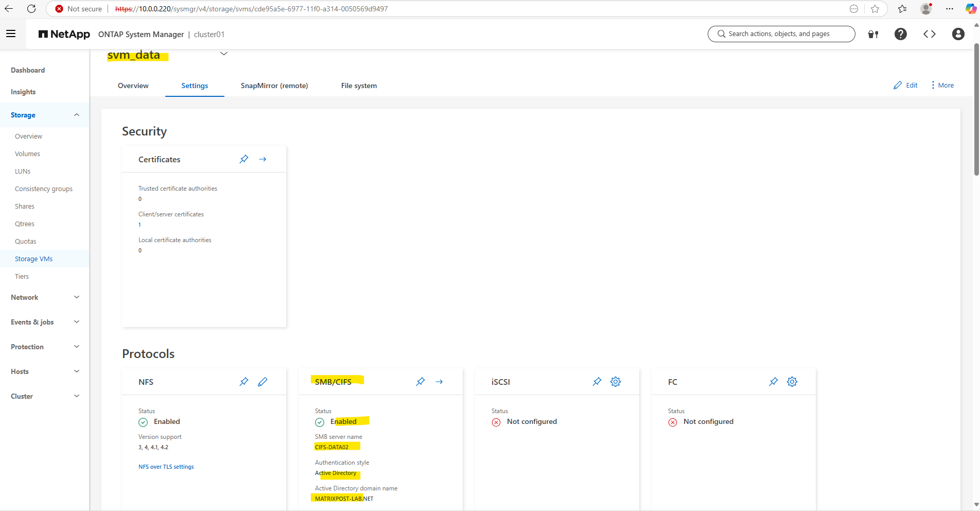
Task: Pin the NFS protocol card
Action: click(244, 382)
